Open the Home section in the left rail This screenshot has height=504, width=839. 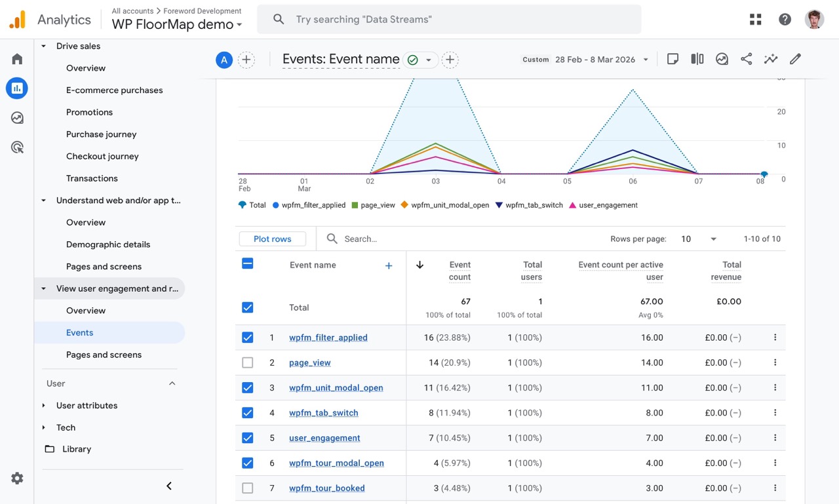pyautogui.click(x=16, y=58)
